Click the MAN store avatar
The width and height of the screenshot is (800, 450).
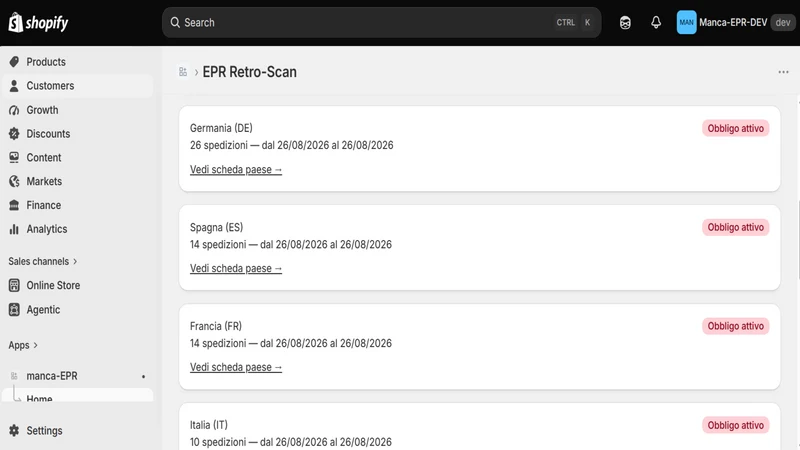[686, 22]
